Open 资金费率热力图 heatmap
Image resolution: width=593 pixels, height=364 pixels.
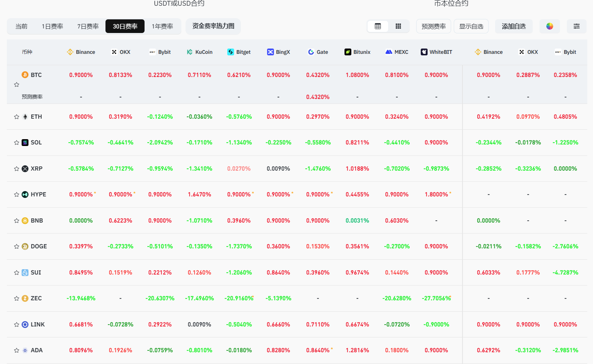tap(213, 26)
